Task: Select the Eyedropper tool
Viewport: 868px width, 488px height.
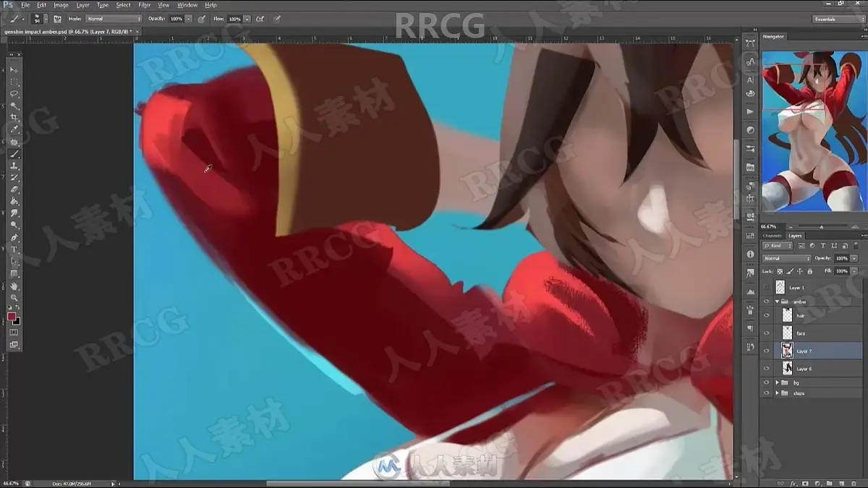Action: (x=14, y=130)
